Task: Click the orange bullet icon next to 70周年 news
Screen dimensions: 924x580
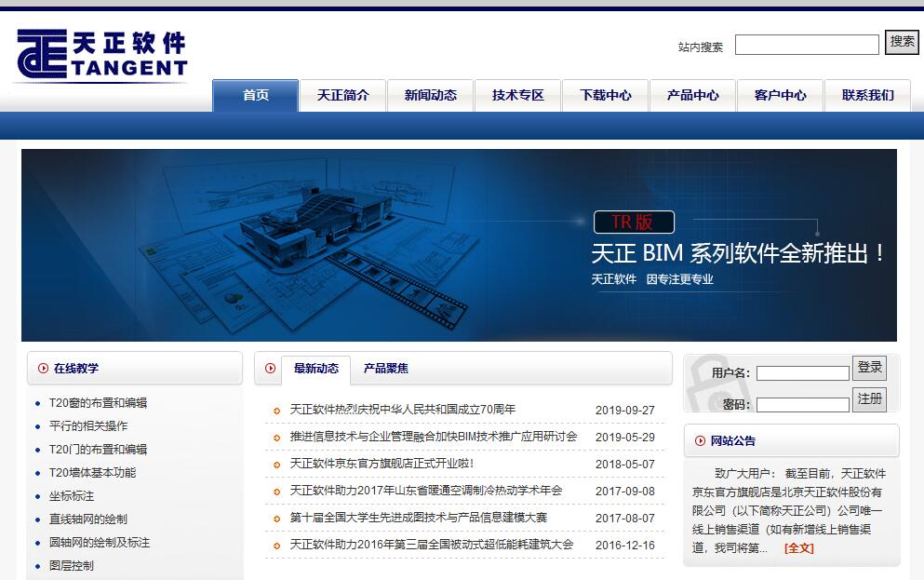Action: 276,411
